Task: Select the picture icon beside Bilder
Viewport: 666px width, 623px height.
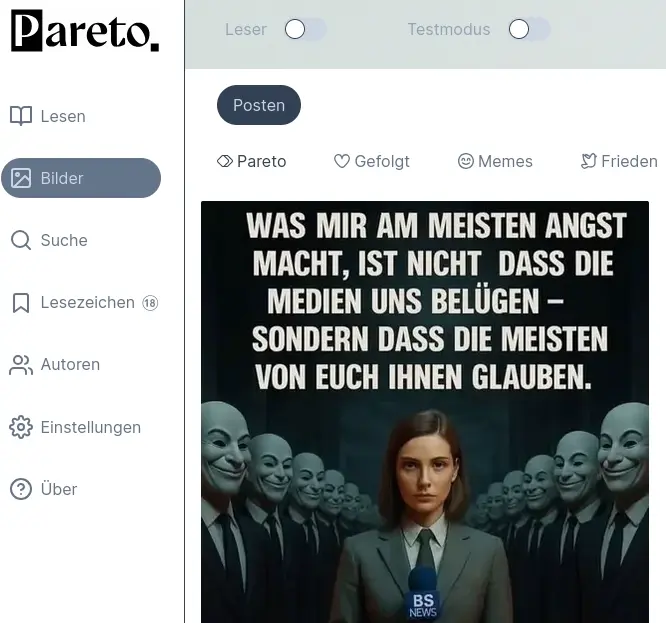Action: pyautogui.click(x=21, y=178)
